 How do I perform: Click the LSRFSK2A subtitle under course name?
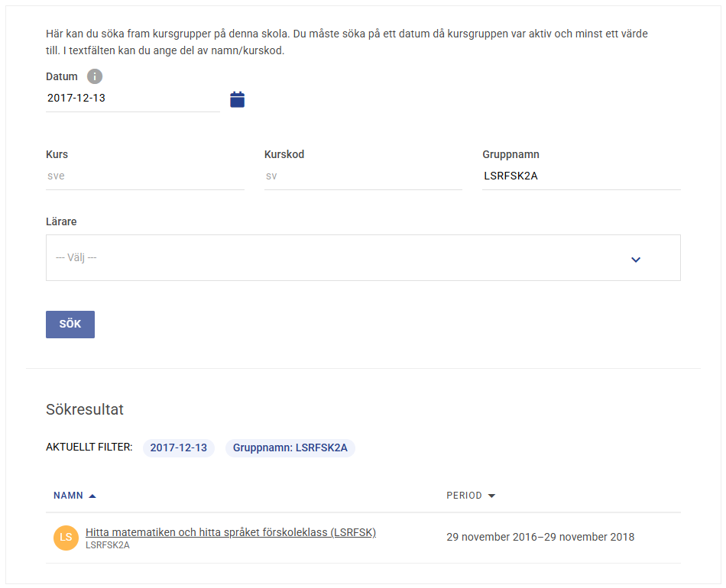pyautogui.click(x=108, y=545)
